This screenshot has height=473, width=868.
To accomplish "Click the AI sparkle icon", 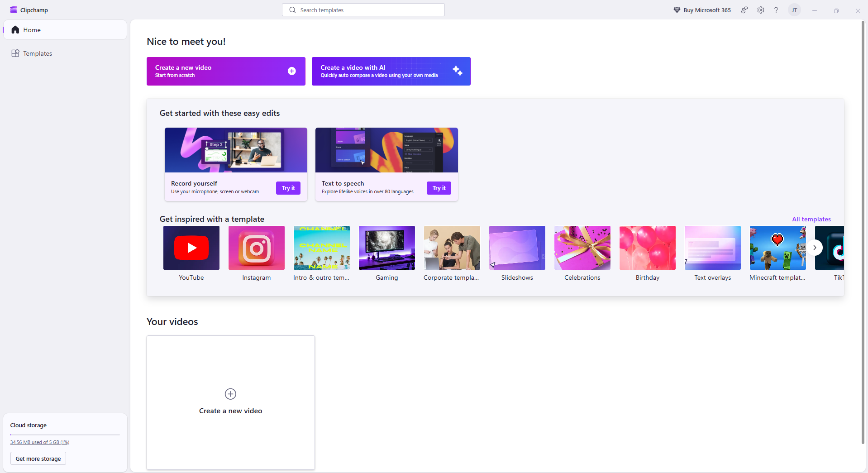I will (x=458, y=71).
